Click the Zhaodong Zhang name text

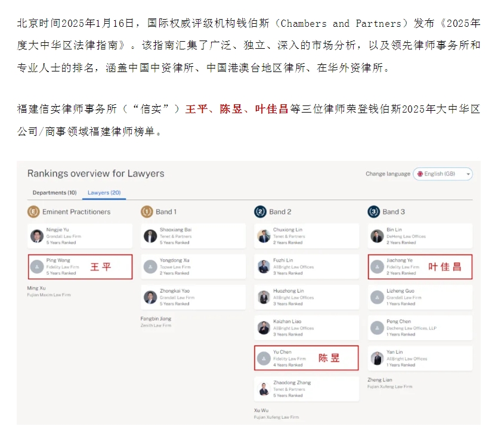click(x=292, y=382)
